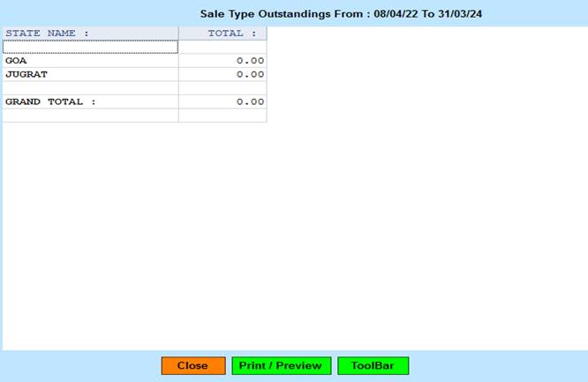Open Print / Preview for the report
588x382 pixels.
click(281, 365)
